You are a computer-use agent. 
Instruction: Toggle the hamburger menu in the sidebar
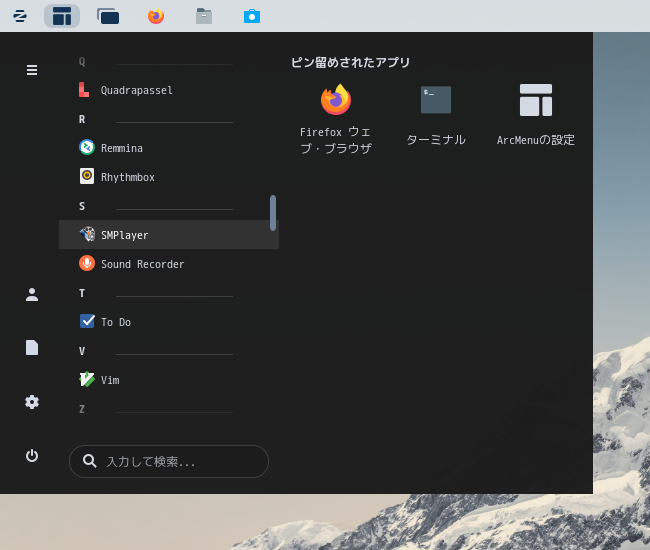(32, 70)
